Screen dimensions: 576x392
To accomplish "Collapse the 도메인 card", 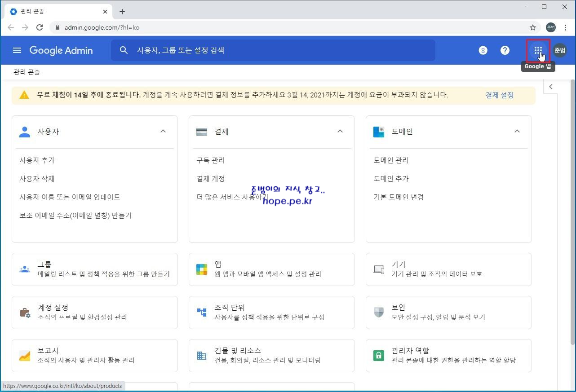I will pyautogui.click(x=517, y=131).
